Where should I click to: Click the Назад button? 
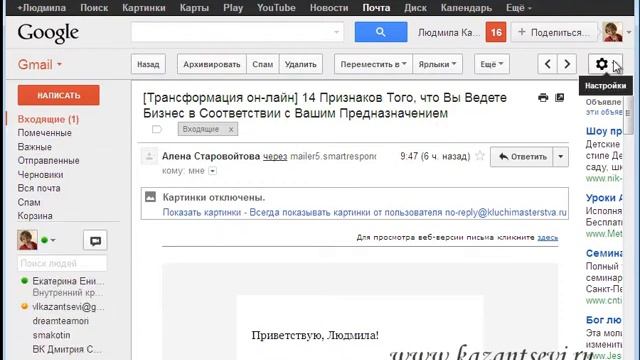coord(148,64)
